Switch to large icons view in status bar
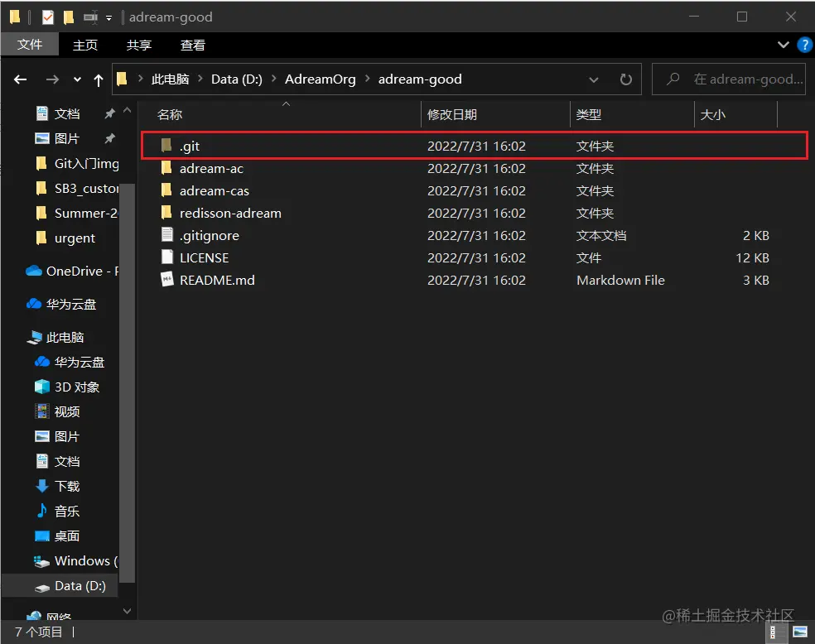815x644 pixels. click(x=800, y=632)
